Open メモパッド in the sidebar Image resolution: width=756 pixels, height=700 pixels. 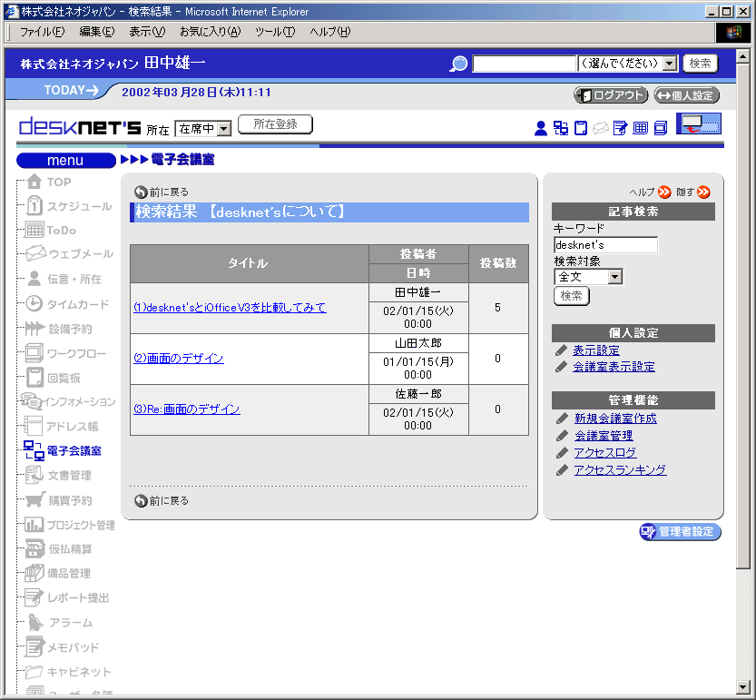63,647
